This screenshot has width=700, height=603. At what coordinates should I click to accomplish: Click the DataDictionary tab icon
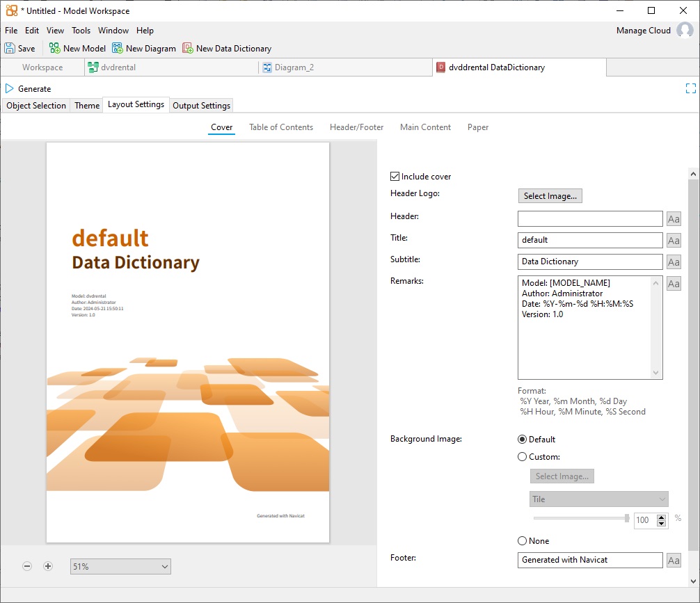(440, 67)
